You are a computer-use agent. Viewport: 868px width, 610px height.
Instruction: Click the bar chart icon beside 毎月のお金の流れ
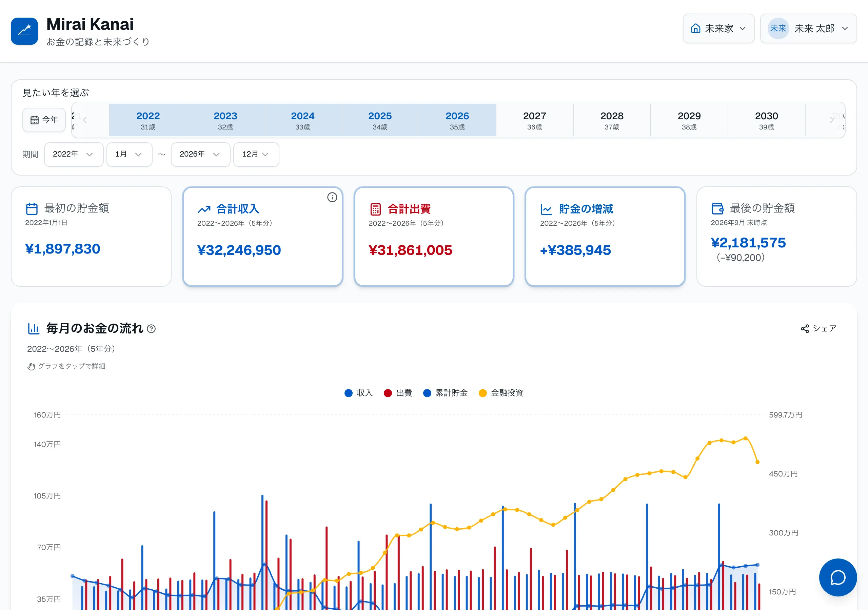[33, 328]
